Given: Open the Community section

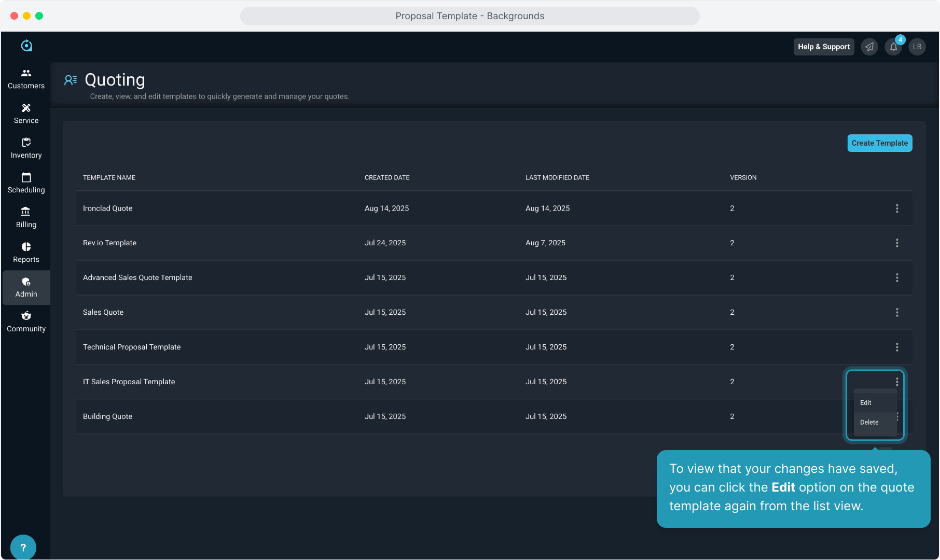Looking at the screenshot, I should [26, 323].
